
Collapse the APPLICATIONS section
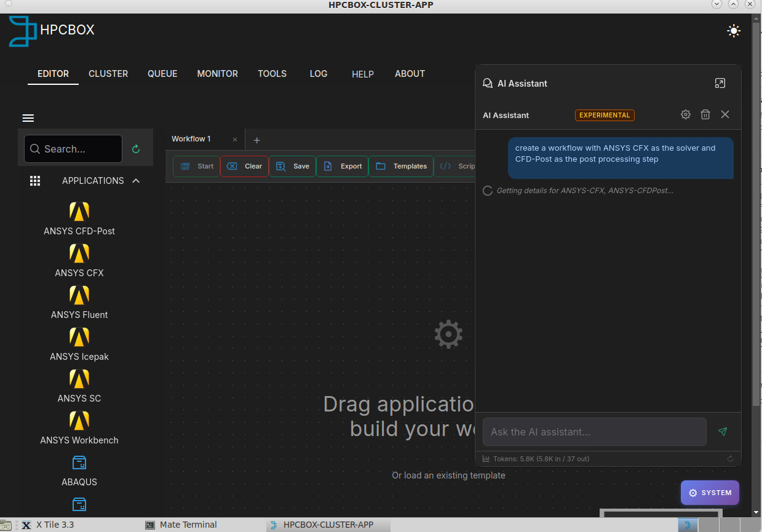pos(136,181)
